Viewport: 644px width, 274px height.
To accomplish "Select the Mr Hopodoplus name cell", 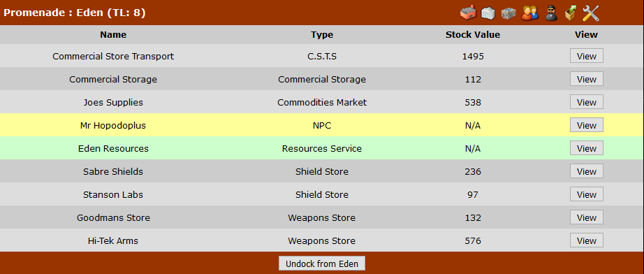I will (x=113, y=126).
